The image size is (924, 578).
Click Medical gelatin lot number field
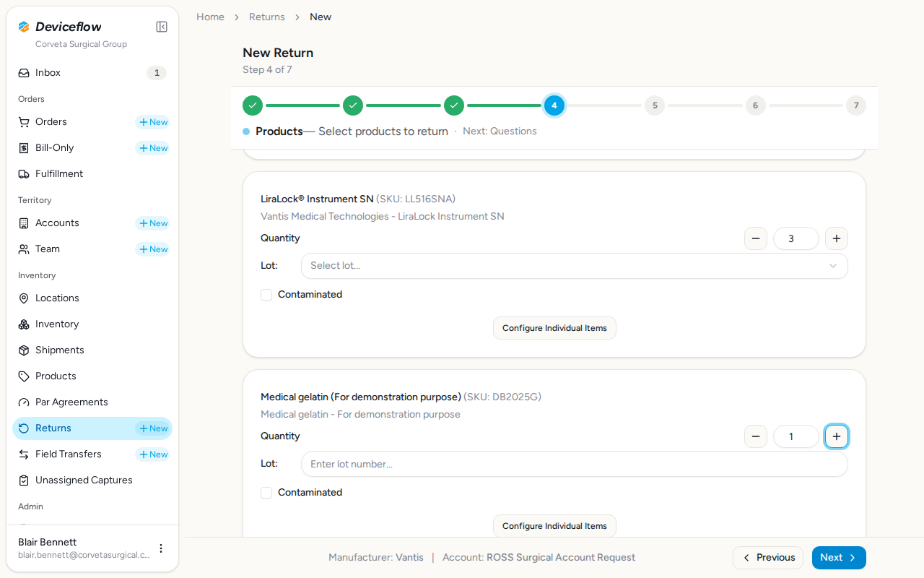coord(575,464)
